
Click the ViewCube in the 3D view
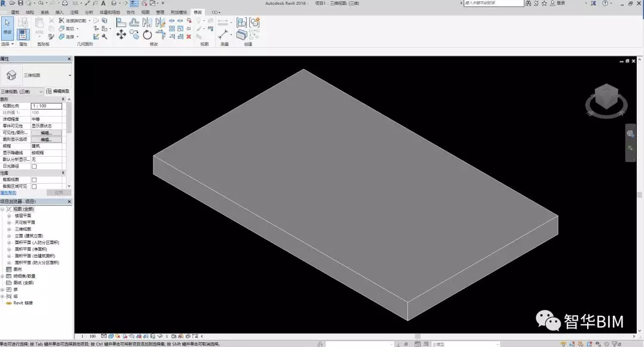click(606, 98)
